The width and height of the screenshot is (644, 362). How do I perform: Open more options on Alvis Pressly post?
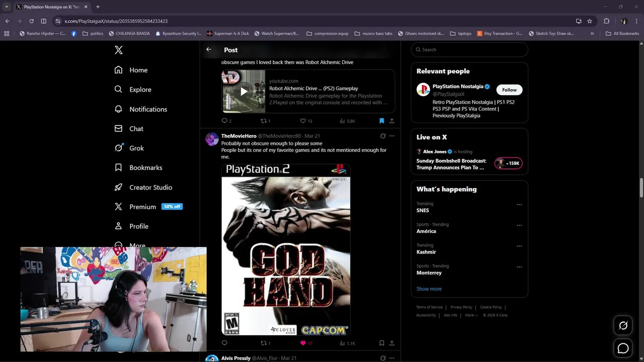click(x=392, y=358)
